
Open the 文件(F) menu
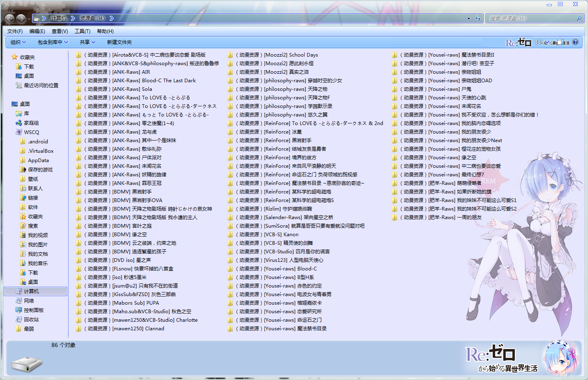[15, 31]
